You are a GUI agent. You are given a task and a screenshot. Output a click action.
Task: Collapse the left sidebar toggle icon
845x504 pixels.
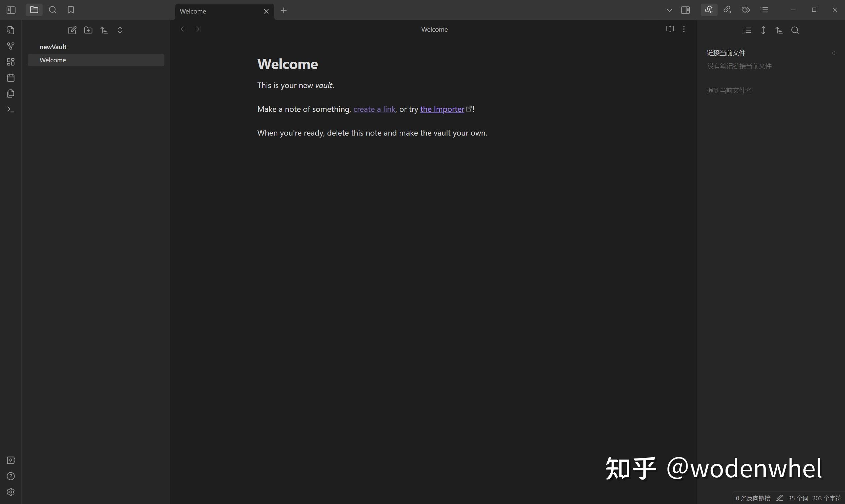[x=11, y=10]
